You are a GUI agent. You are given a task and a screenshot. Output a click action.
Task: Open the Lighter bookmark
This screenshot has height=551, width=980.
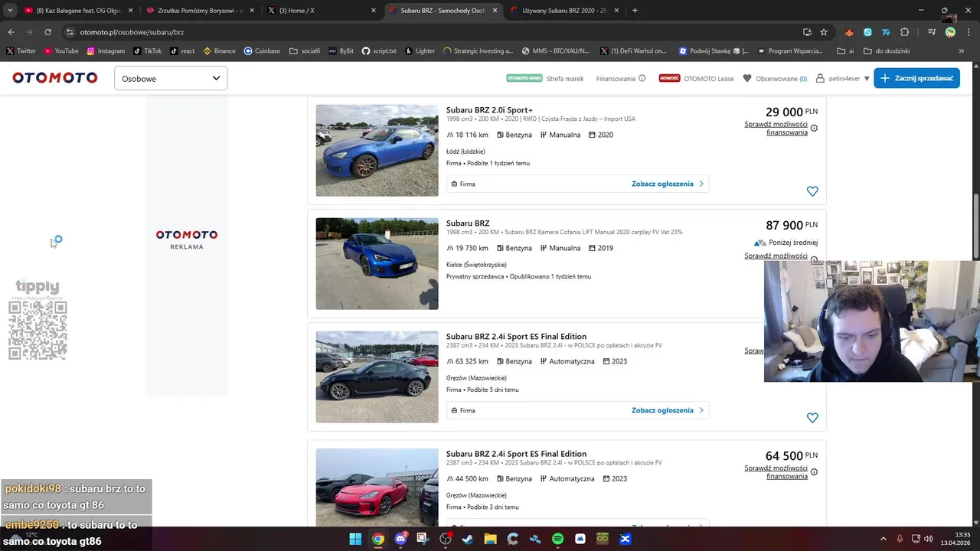pos(420,51)
